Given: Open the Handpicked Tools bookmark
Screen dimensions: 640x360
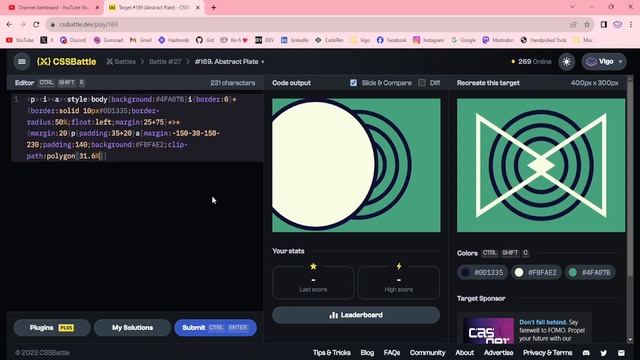Looking at the screenshot, I should [543, 40].
